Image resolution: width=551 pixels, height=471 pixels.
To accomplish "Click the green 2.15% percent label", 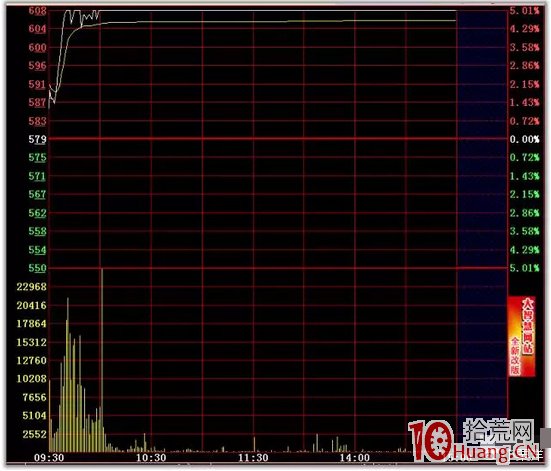I will coord(524,194).
